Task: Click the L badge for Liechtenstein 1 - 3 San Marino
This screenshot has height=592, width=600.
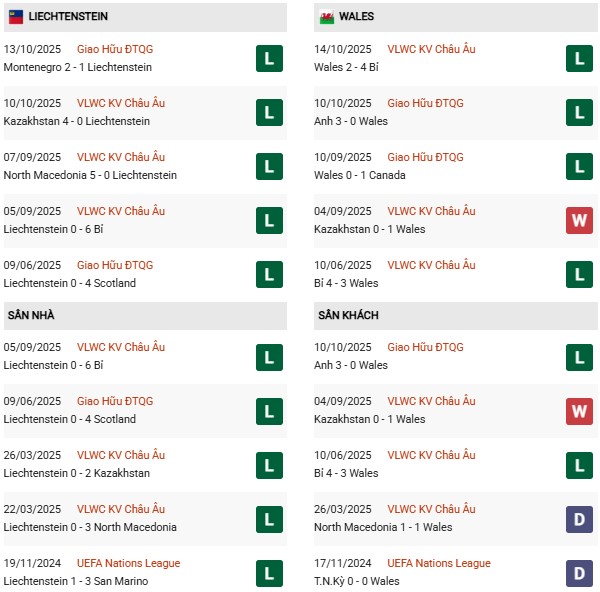Action: pyautogui.click(x=268, y=573)
